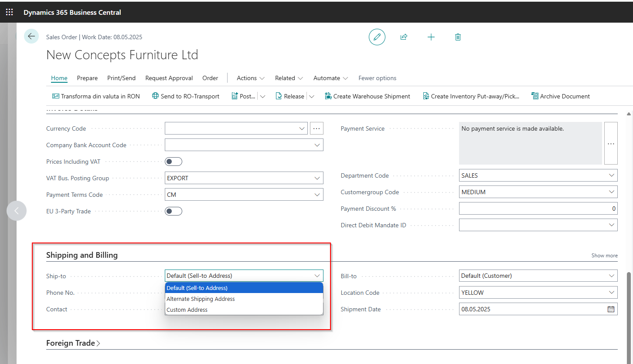This screenshot has width=633, height=364.
Task: Open the Bill-to dropdown
Action: (612, 276)
